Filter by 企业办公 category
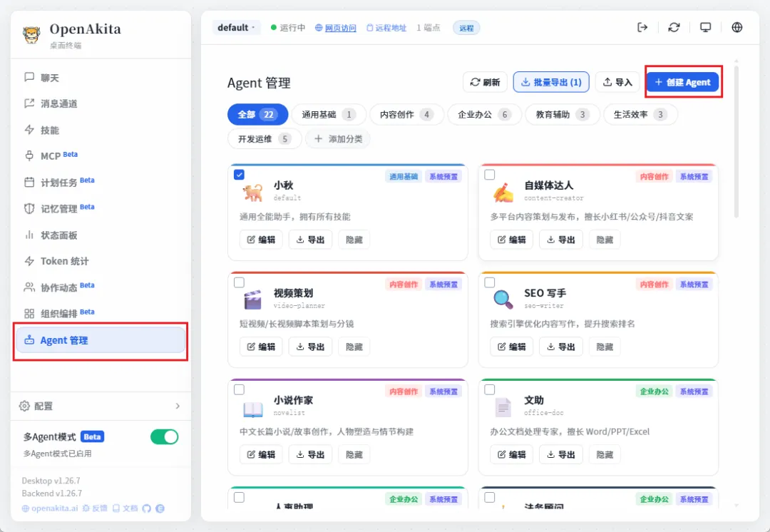The image size is (770, 532). [484, 114]
